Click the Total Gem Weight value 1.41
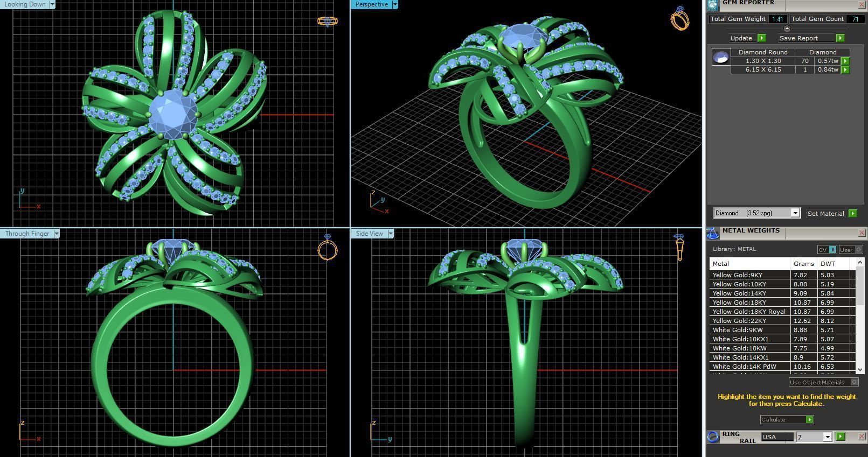This screenshot has height=457, width=868. point(777,19)
